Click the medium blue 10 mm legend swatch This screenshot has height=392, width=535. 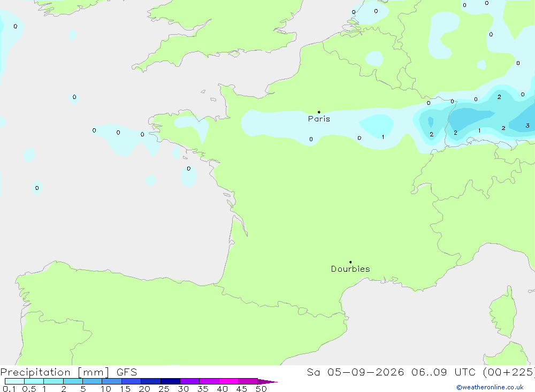pos(112,381)
